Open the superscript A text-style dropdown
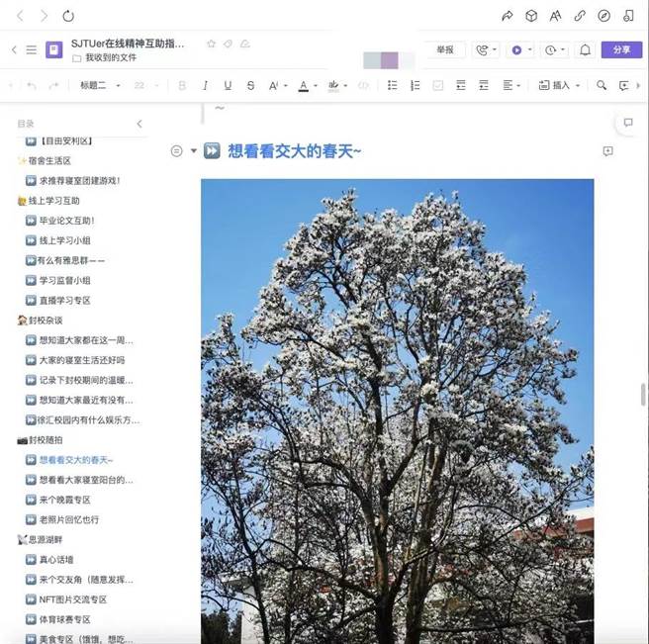 (x=277, y=86)
